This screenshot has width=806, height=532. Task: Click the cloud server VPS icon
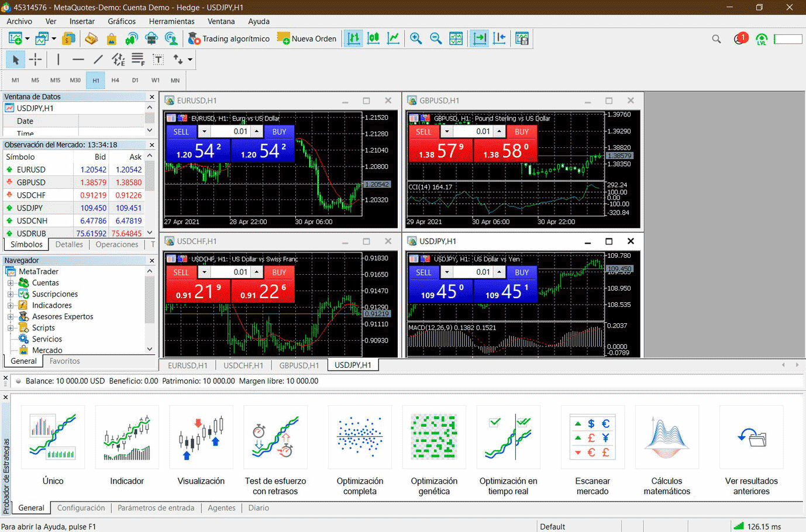pos(151,39)
